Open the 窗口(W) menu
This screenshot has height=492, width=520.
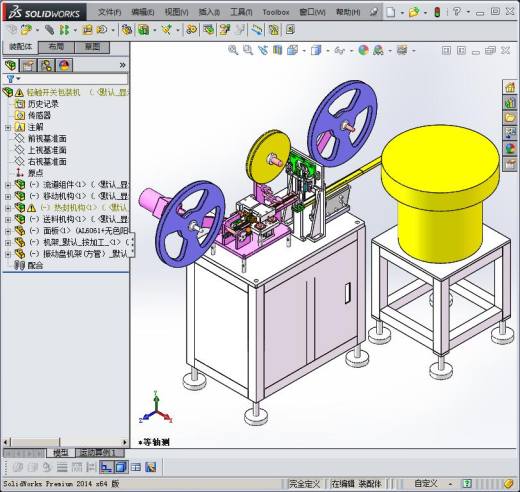click(x=312, y=12)
